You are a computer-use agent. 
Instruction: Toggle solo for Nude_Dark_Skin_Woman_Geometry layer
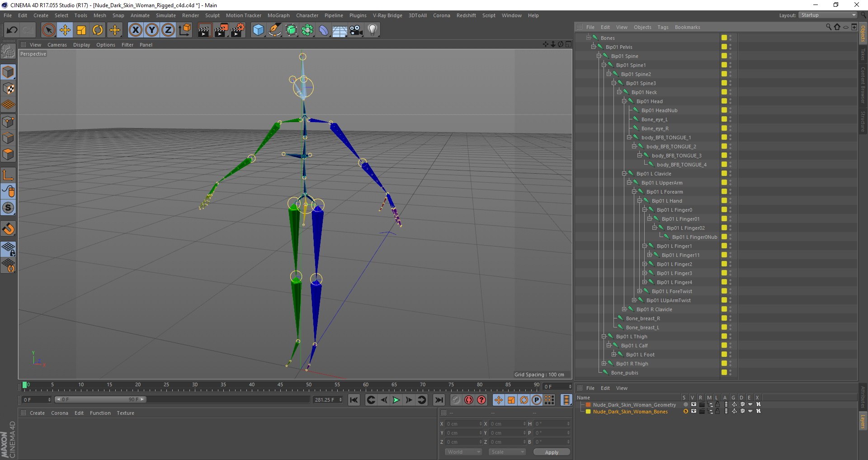686,405
